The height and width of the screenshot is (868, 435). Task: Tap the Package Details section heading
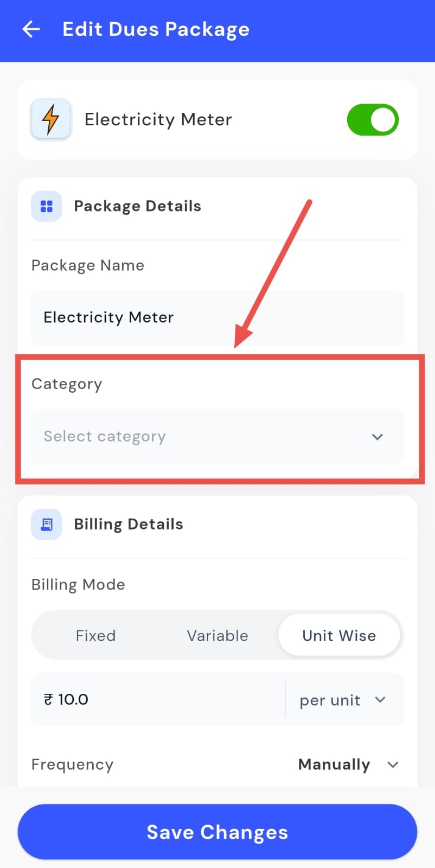[137, 206]
